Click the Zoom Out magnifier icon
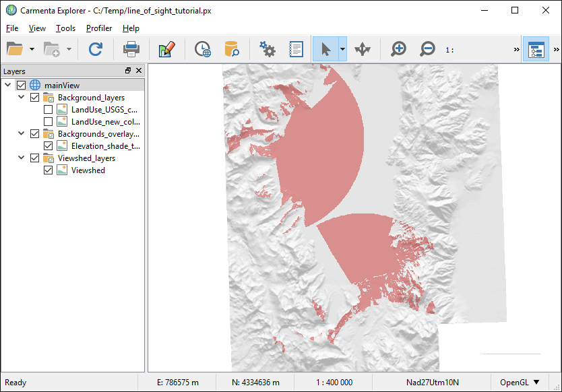The height and width of the screenshot is (392, 562). coord(427,49)
